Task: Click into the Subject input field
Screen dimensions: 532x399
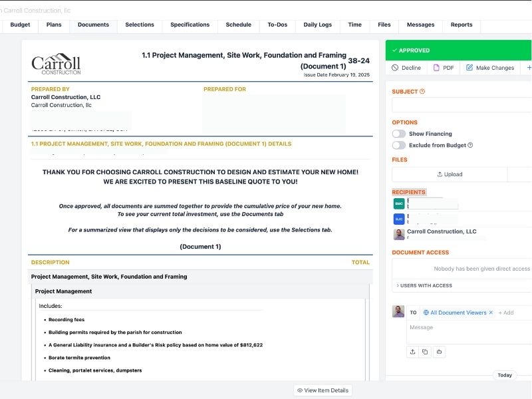Action: (x=462, y=105)
